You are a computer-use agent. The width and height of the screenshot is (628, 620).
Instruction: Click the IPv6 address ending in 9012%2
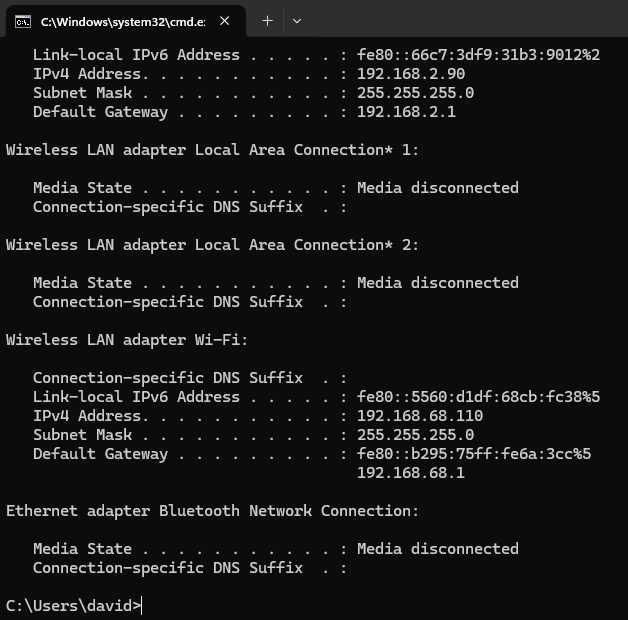point(478,55)
